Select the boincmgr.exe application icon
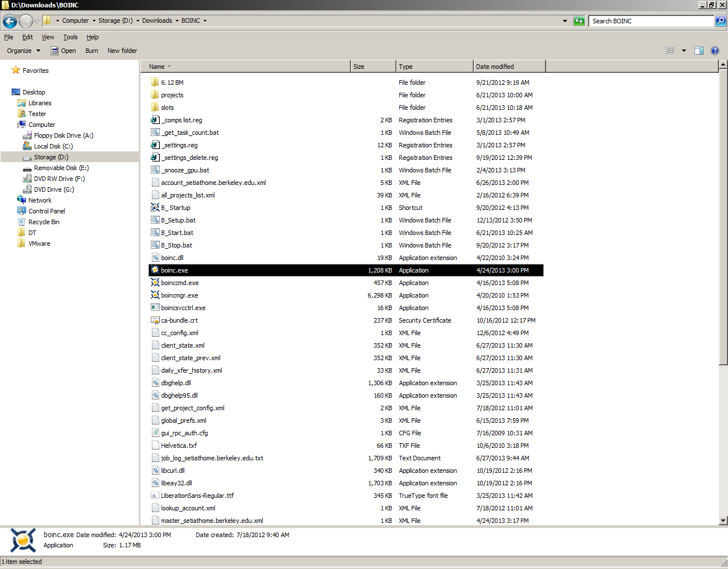728x569 pixels. pyautogui.click(x=155, y=295)
